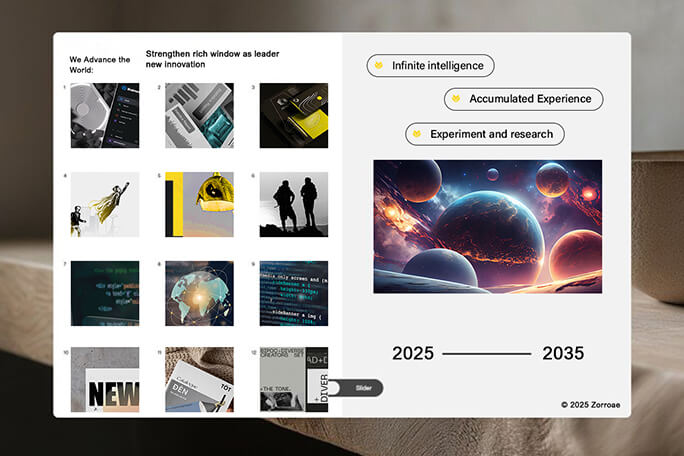Viewport: 684px width, 456px height.
Task: Open thumbnail 6 with two silhouetted people
Action: click(293, 204)
